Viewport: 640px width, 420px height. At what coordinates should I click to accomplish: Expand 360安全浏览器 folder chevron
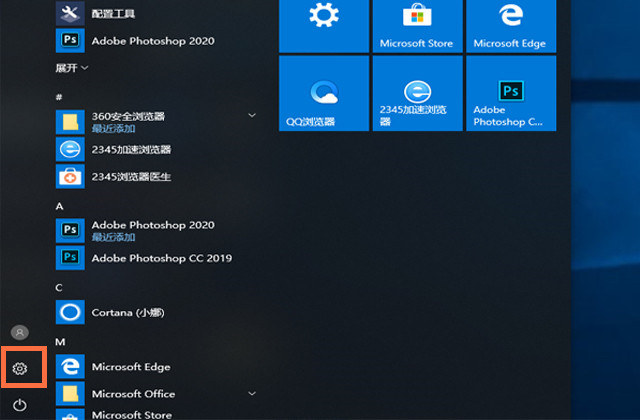(x=252, y=116)
